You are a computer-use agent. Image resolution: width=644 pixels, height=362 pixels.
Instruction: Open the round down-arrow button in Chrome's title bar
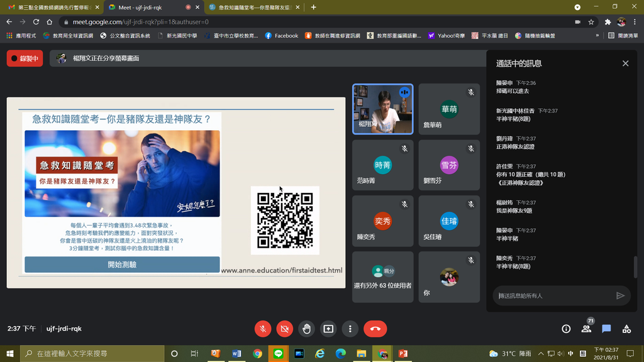577,8
